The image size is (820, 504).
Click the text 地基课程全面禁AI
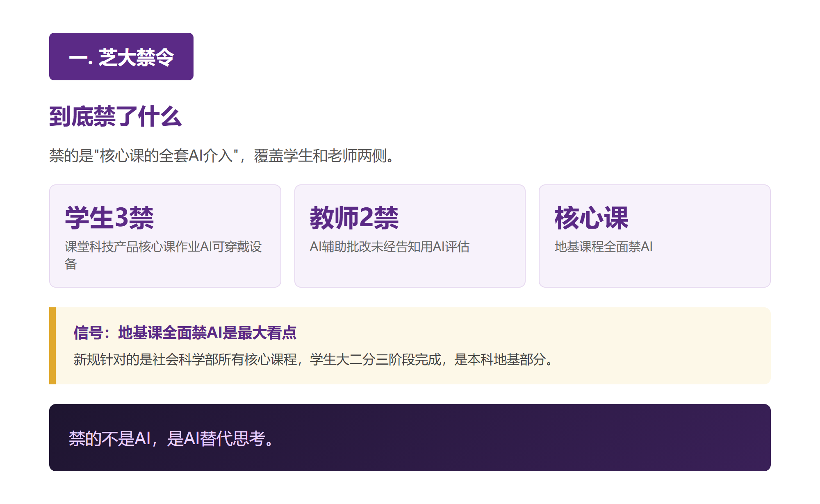pos(604,247)
